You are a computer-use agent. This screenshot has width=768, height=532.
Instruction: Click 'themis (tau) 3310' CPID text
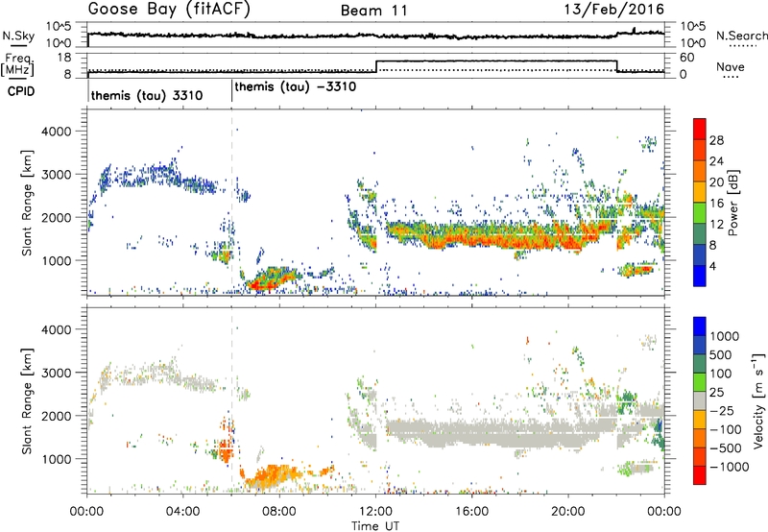[x=147, y=95]
